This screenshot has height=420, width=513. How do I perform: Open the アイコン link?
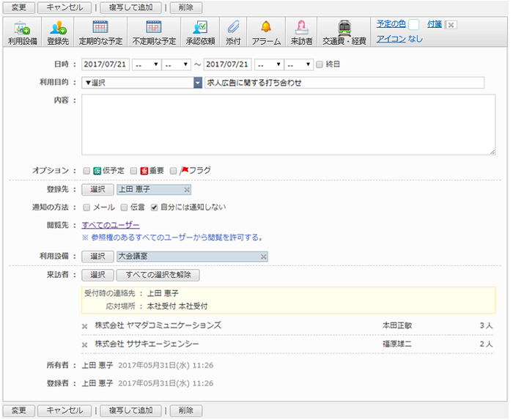pos(391,39)
